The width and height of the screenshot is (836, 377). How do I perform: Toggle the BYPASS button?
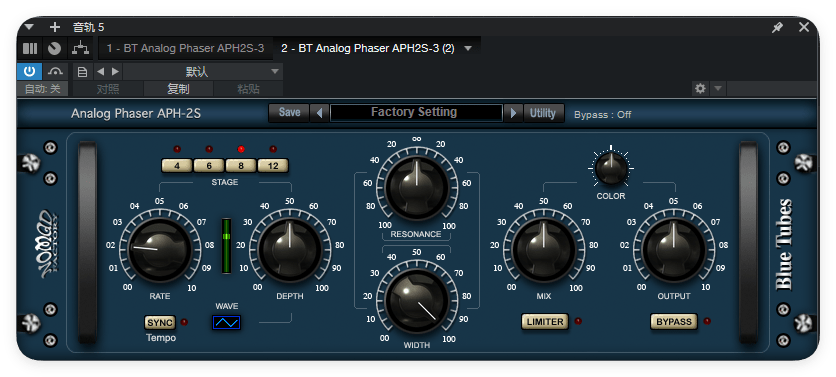click(674, 322)
